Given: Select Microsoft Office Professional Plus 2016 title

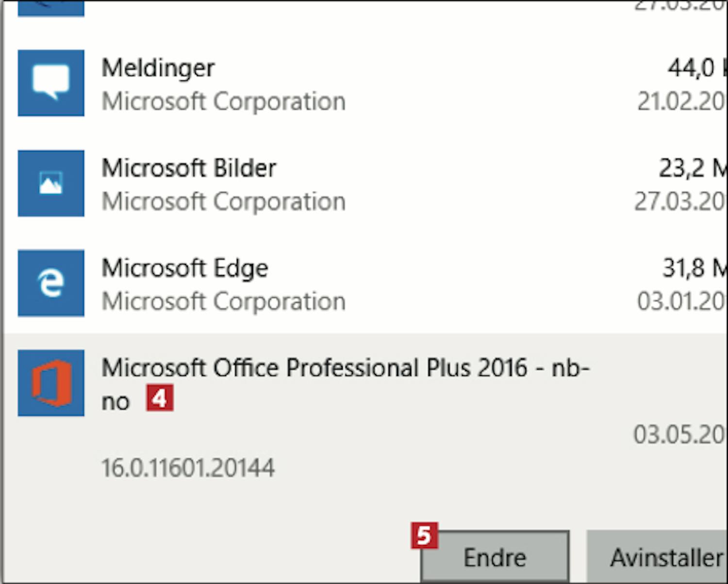Looking at the screenshot, I should coord(345,384).
